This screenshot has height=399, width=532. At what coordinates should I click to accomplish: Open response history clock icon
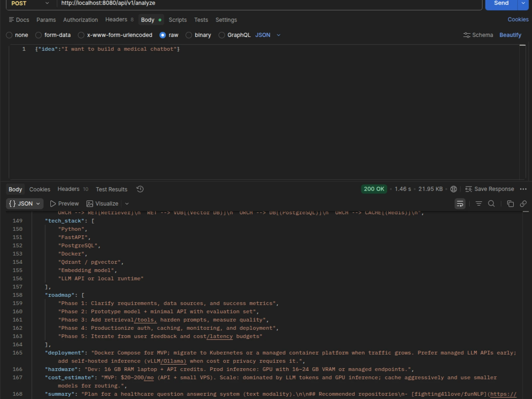(140, 189)
